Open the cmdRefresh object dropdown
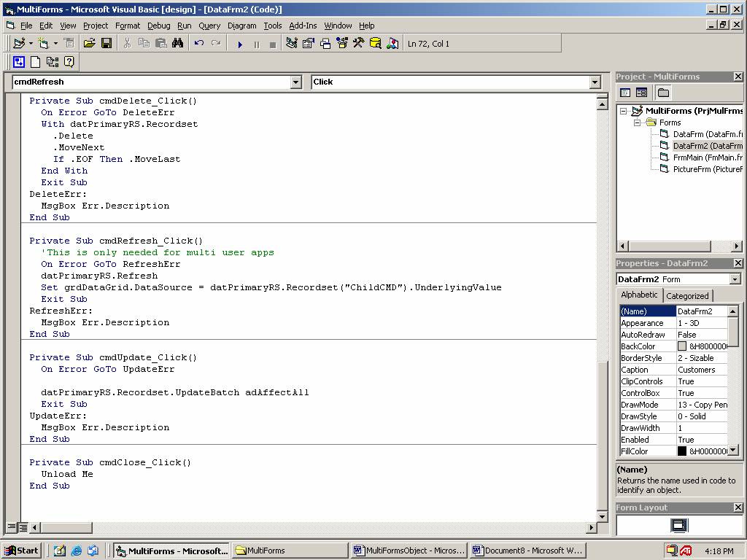The height and width of the screenshot is (560, 747). (x=296, y=82)
